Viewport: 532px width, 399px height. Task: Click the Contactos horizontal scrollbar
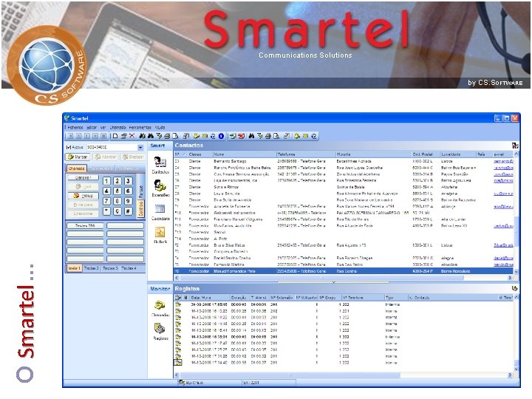[x=344, y=278]
